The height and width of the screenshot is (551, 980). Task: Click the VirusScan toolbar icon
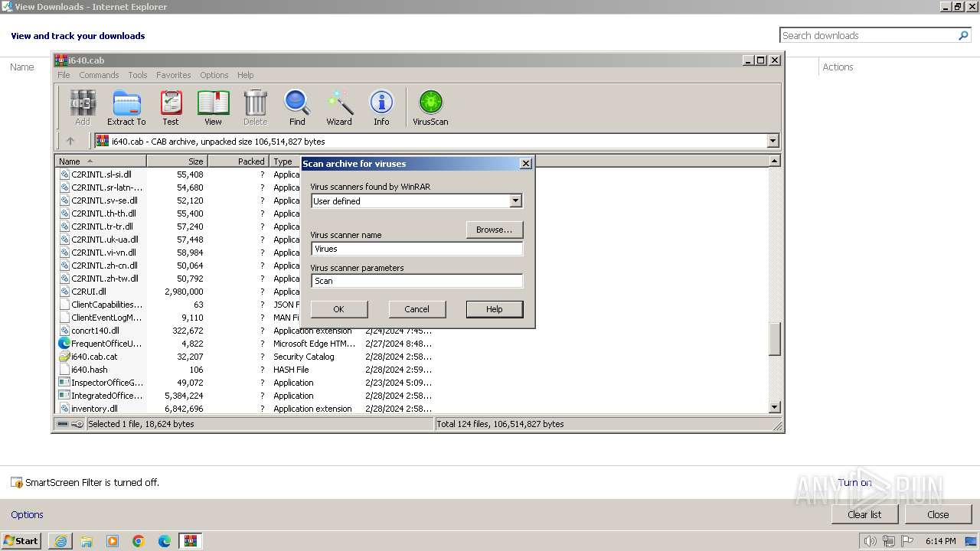(430, 107)
